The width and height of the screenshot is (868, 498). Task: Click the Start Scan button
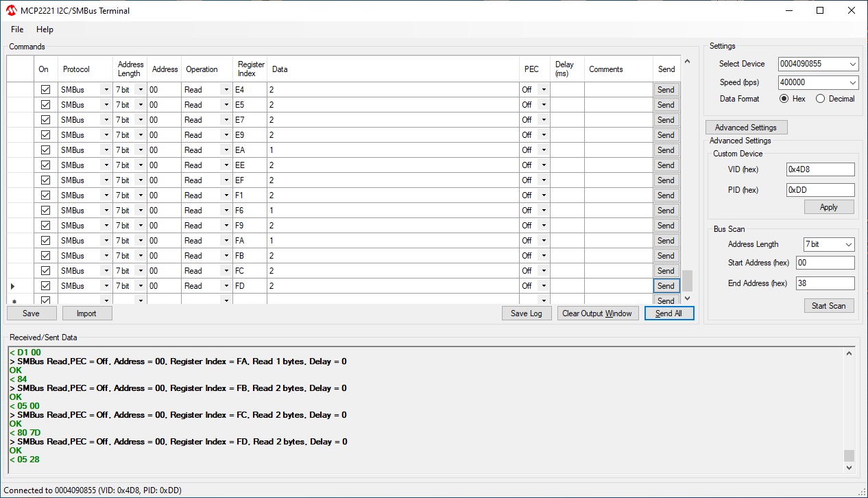coord(829,306)
